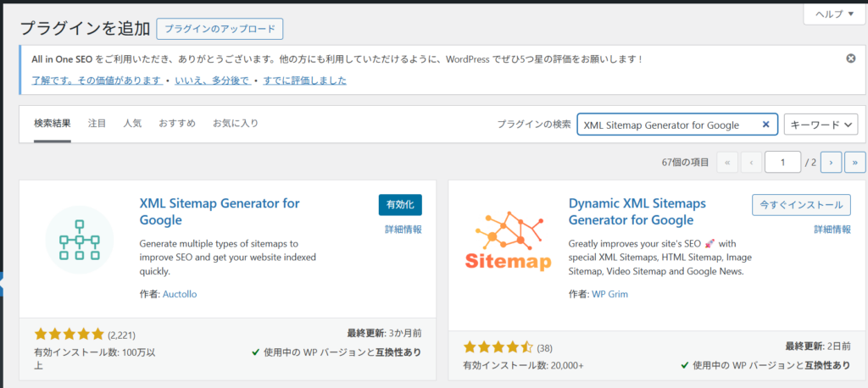868x388 pixels.
Task: Jump to last results page arrow
Action: click(x=854, y=162)
